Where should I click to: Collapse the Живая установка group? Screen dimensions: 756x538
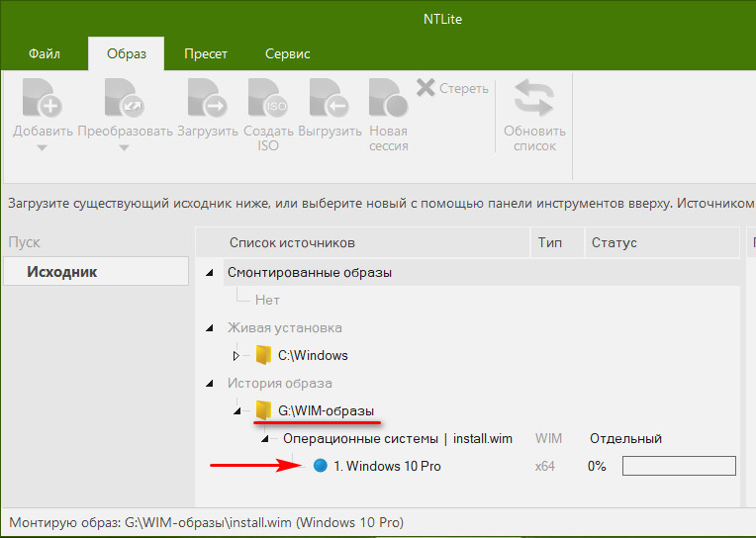pos(210,327)
